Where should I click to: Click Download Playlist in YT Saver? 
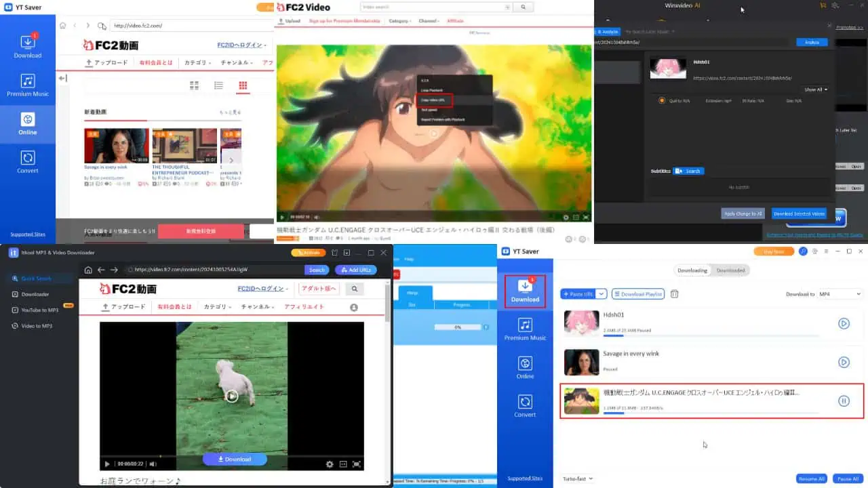click(x=638, y=294)
